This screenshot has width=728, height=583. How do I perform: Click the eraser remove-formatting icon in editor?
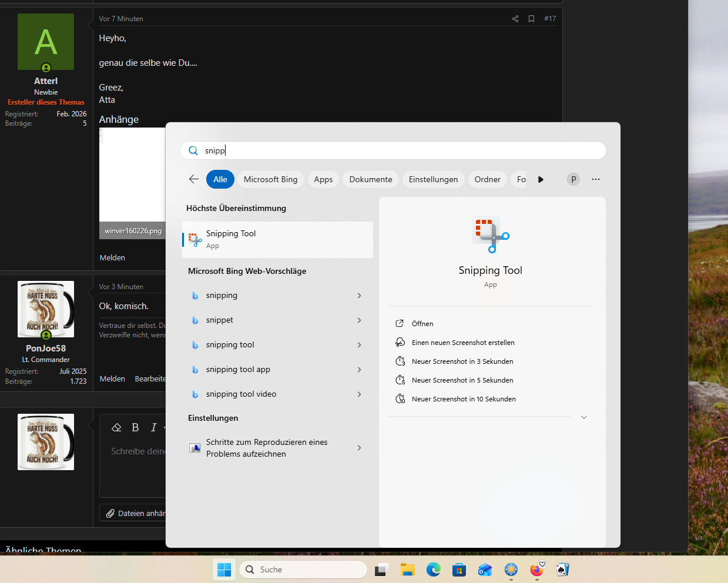point(116,427)
